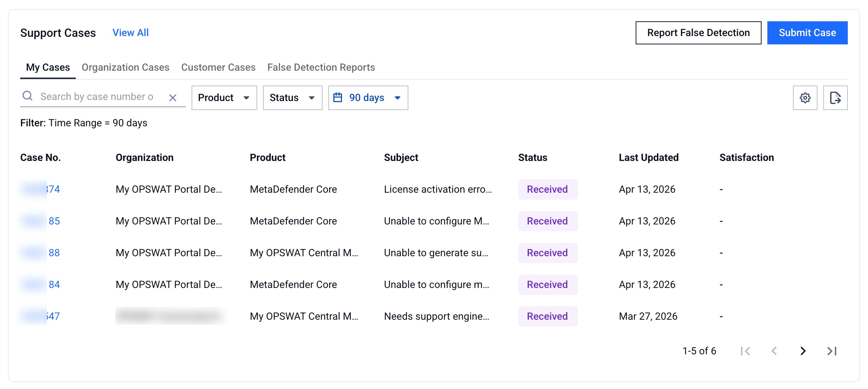Image resolution: width=868 pixels, height=389 pixels.
Task: Switch to False Detection Reports tab
Action: (x=321, y=67)
